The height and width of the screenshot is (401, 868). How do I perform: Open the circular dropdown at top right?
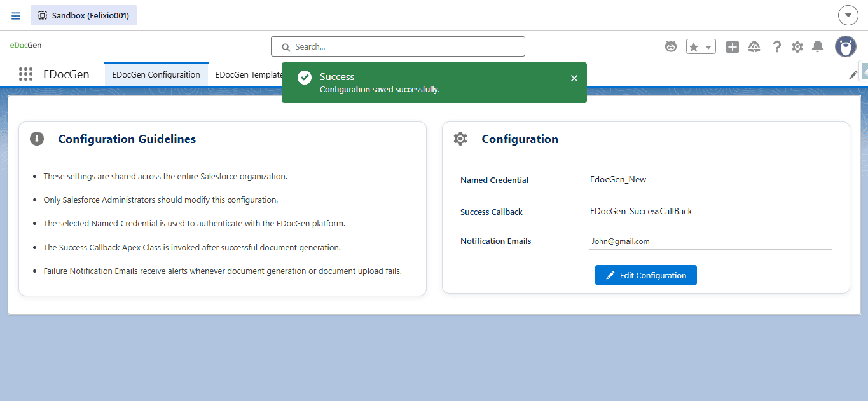848,15
